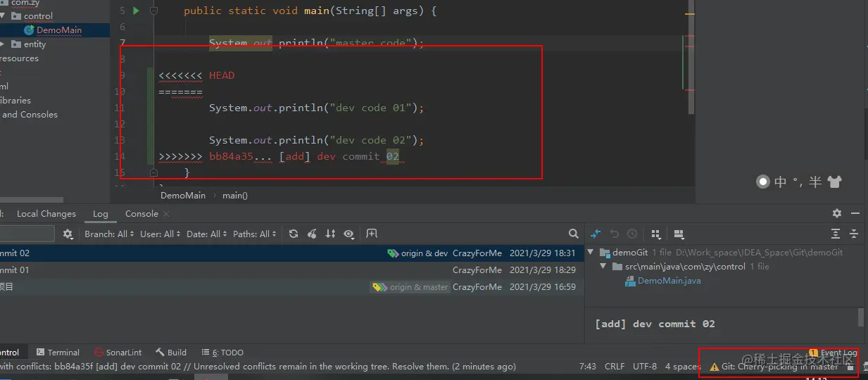This screenshot has height=380, width=868.
Task: Open the layout options icon in details pane
Action: 679,234
